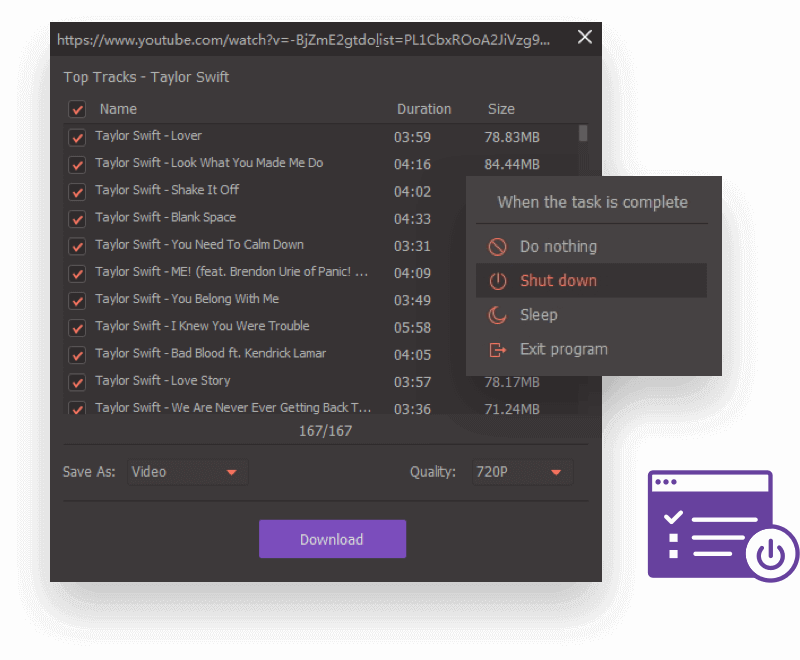This screenshot has width=800, height=660.
Task: Click the You Need To Calm Down title
Action: pyautogui.click(x=199, y=245)
